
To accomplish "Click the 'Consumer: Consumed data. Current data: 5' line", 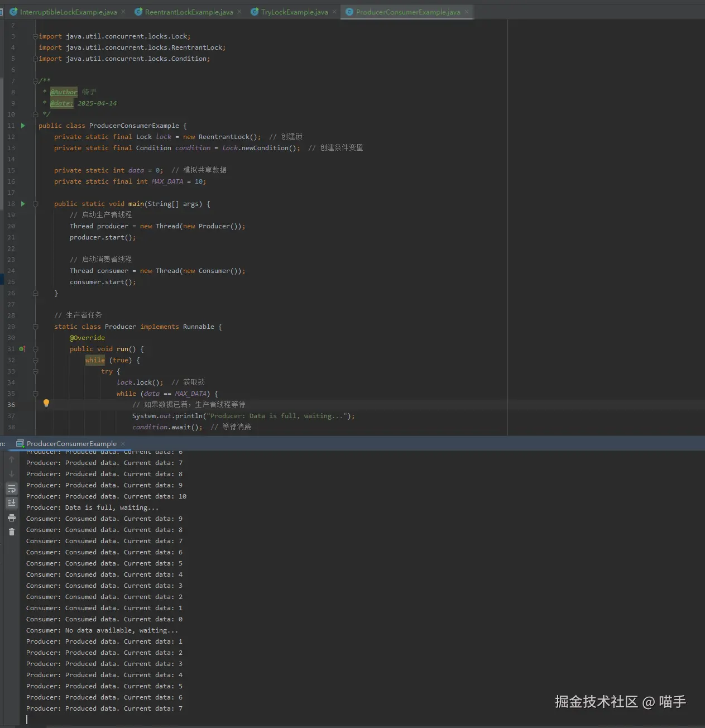I will [x=104, y=563].
